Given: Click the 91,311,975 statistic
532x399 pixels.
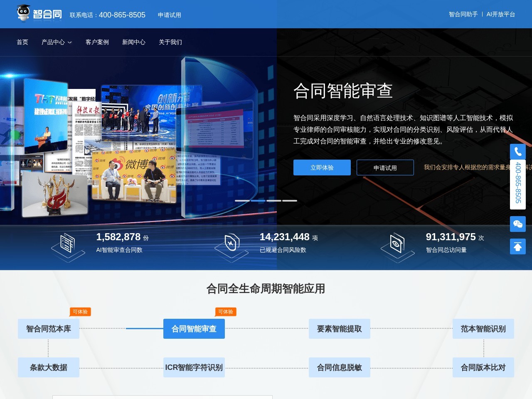Looking at the screenshot, I should (x=451, y=237).
